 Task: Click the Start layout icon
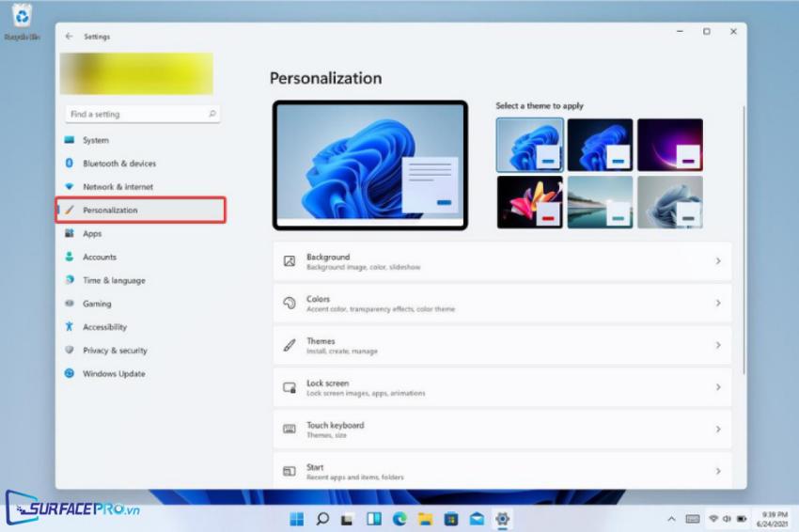pos(289,471)
